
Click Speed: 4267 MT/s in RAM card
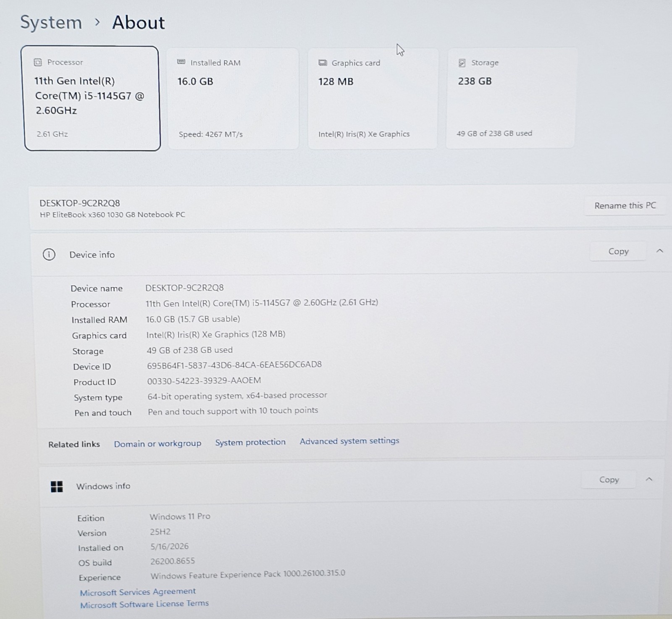211,134
